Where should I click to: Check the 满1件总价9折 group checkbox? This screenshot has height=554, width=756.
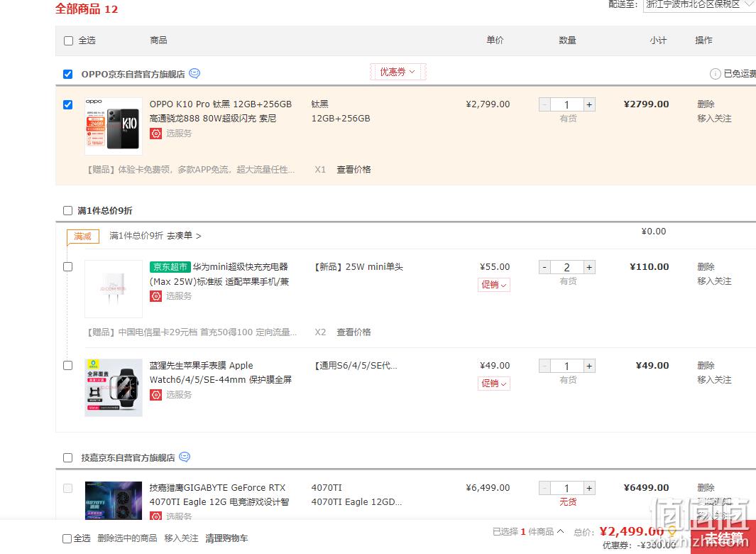pos(68,211)
